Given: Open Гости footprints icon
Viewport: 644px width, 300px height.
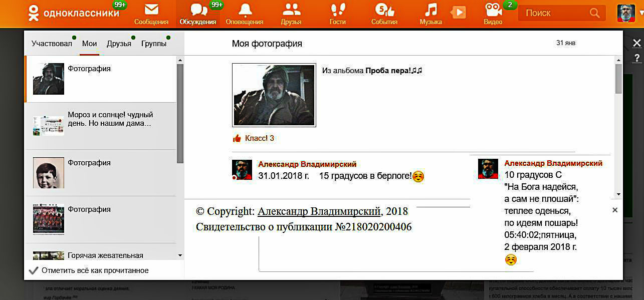Looking at the screenshot, I should click(x=337, y=11).
